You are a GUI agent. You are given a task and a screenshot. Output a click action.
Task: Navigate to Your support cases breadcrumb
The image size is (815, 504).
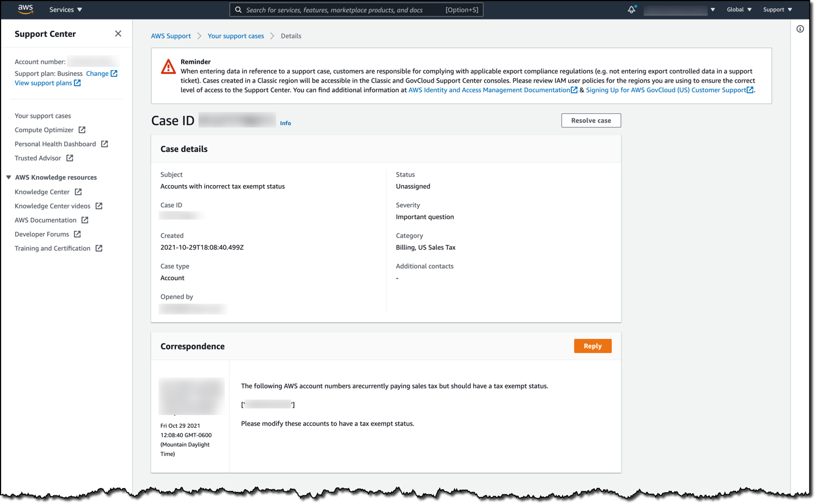tap(236, 36)
